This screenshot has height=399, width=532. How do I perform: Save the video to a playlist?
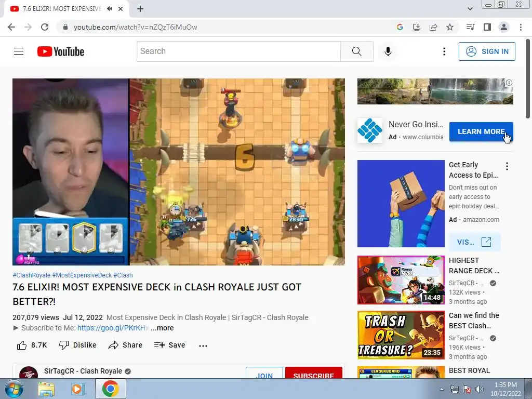(169, 345)
